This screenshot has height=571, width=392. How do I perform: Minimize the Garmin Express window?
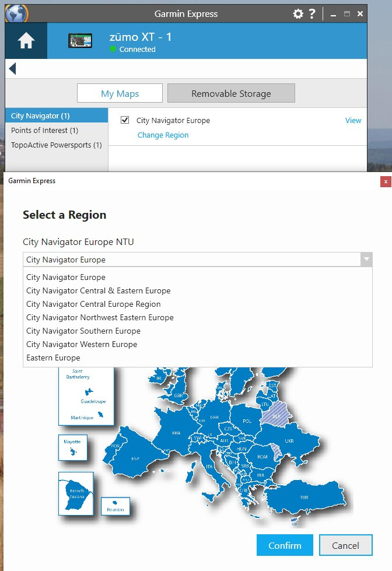(333, 14)
